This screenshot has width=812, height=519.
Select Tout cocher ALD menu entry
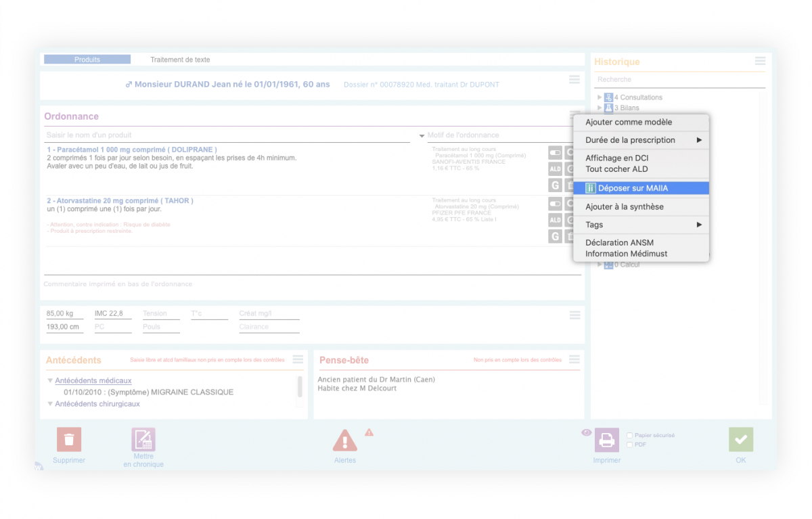641,169
